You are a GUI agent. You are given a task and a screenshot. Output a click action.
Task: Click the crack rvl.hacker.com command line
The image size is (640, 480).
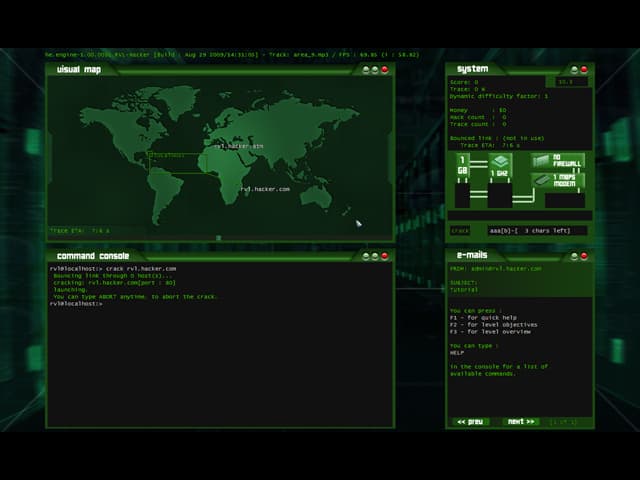tap(113, 269)
